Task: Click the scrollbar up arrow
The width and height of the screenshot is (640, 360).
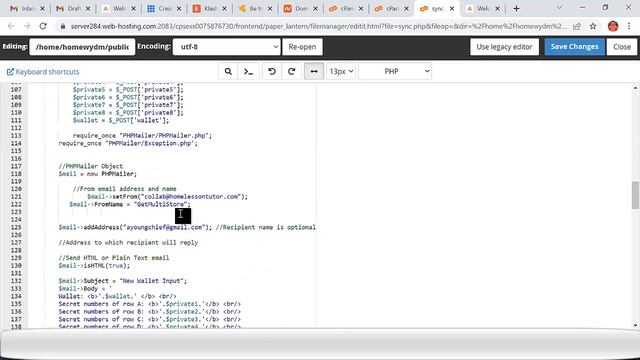Action: pyautogui.click(x=635, y=88)
